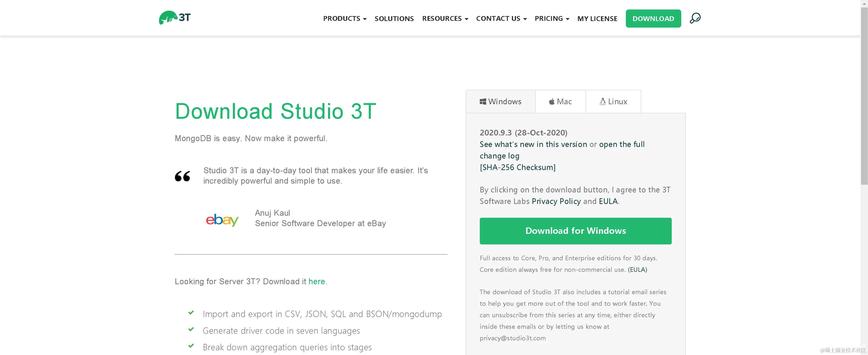Click the 3T chameleon logo
The width and height of the screenshot is (868, 355).
coord(175,18)
